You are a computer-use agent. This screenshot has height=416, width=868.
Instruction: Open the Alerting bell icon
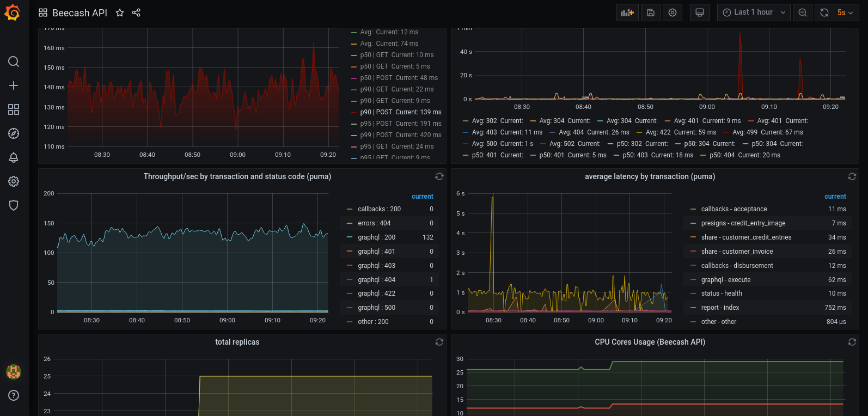click(14, 157)
